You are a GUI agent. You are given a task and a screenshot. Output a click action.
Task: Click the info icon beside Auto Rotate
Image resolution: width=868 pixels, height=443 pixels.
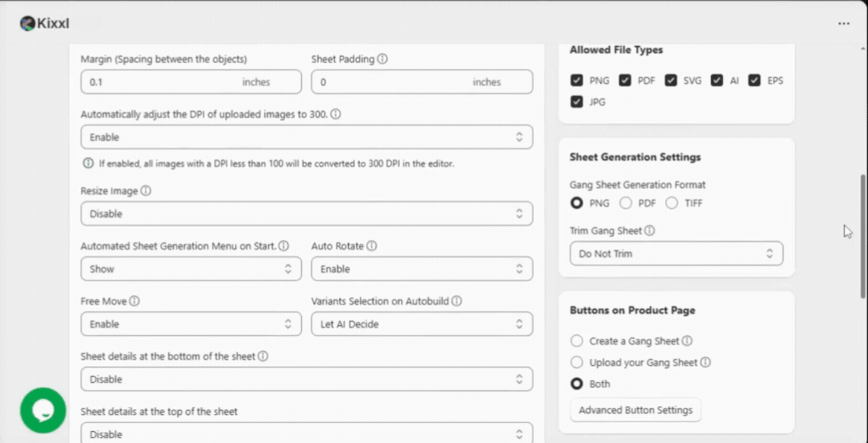372,246
